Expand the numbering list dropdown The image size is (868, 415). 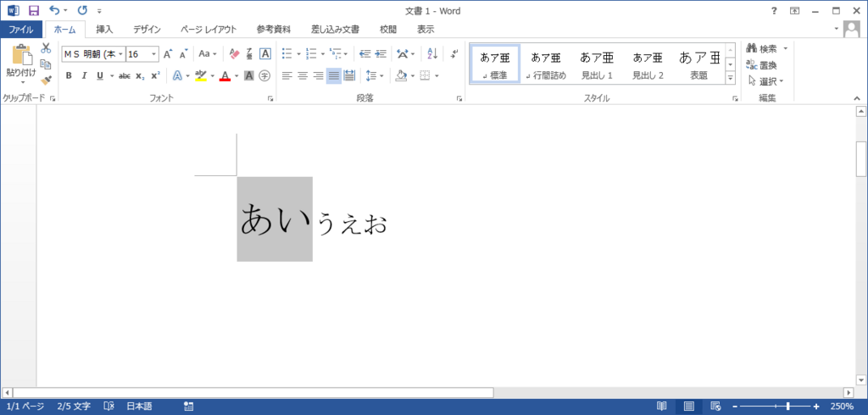tap(323, 53)
